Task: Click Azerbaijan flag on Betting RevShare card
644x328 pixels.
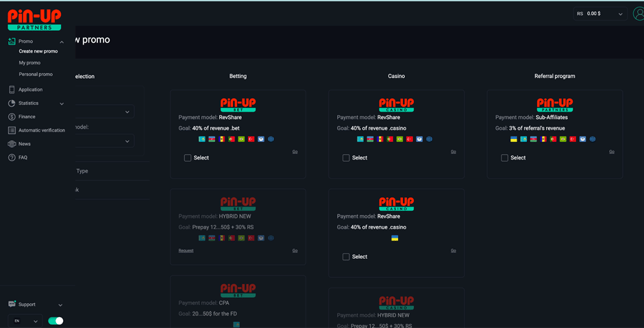Action: coord(212,139)
